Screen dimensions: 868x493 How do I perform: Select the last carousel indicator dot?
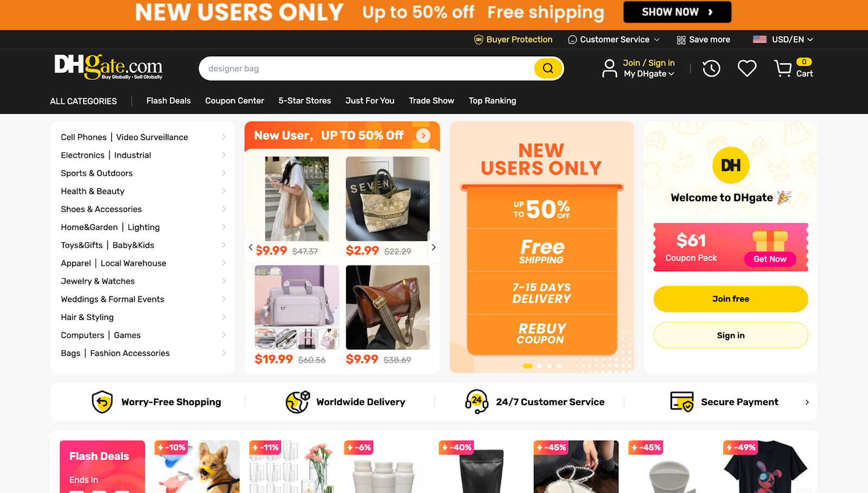pyautogui.click(x=559, y=366)
